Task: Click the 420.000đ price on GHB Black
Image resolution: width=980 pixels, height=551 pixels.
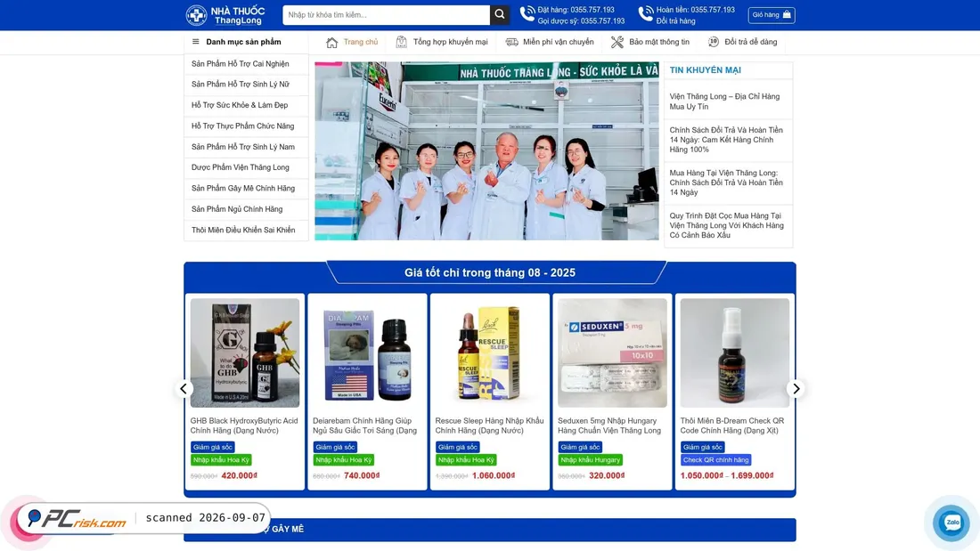Action: tap(240, 475)
